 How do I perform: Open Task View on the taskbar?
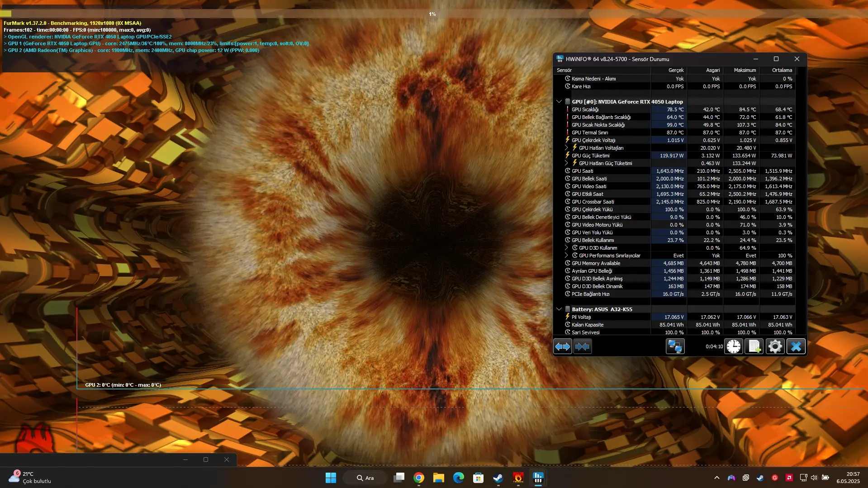click(399, 478)
